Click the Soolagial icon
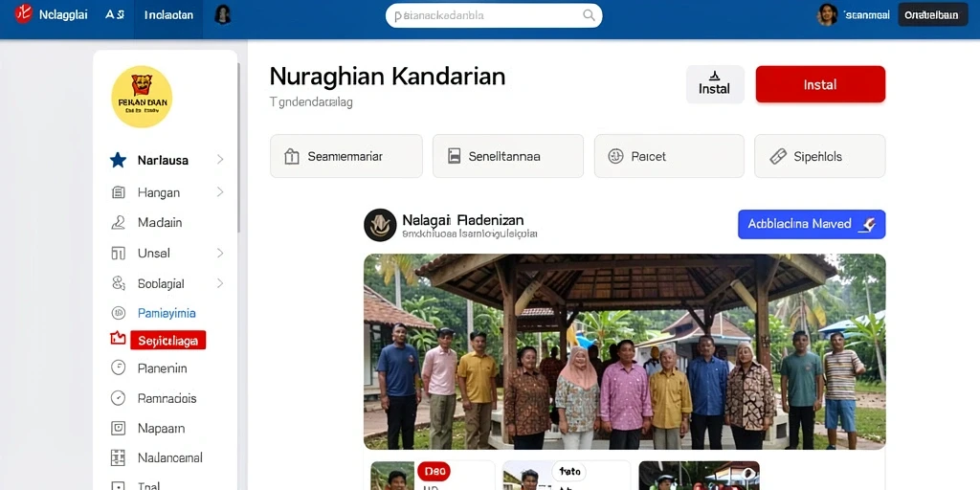Image resolution: width=980 pixels, height=490 pixels. [x=118, y=283]
